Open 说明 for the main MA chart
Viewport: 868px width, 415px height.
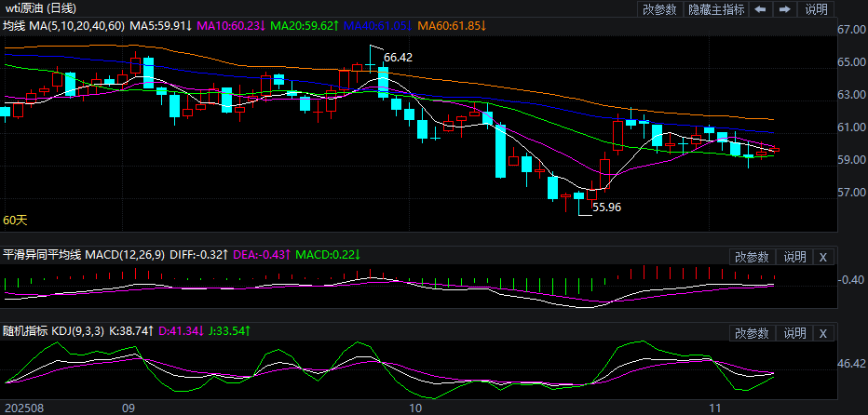[x=816, y=9]
